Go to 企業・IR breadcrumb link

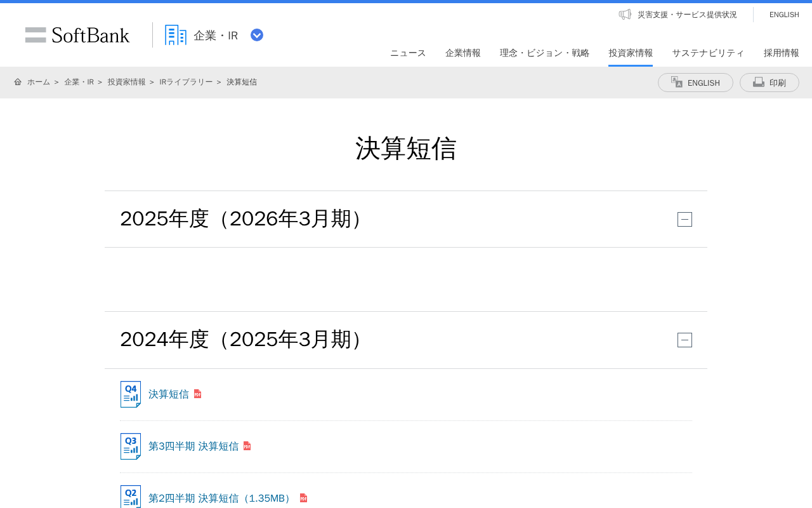click(x=79, y=82)
